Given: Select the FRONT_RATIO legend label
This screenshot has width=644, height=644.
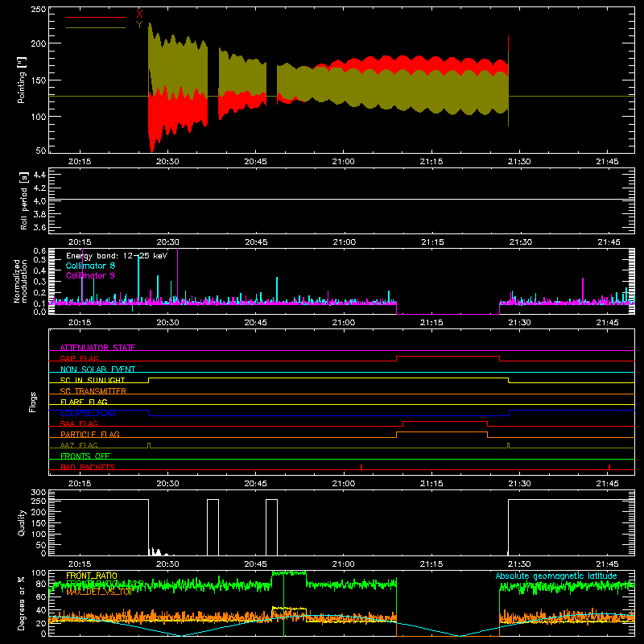Looking at the screenshot, I should point(92,576).
